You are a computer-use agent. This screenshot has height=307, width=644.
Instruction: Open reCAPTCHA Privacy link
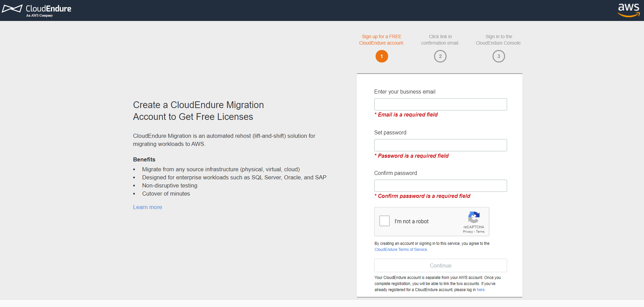[x=468, y=232]
